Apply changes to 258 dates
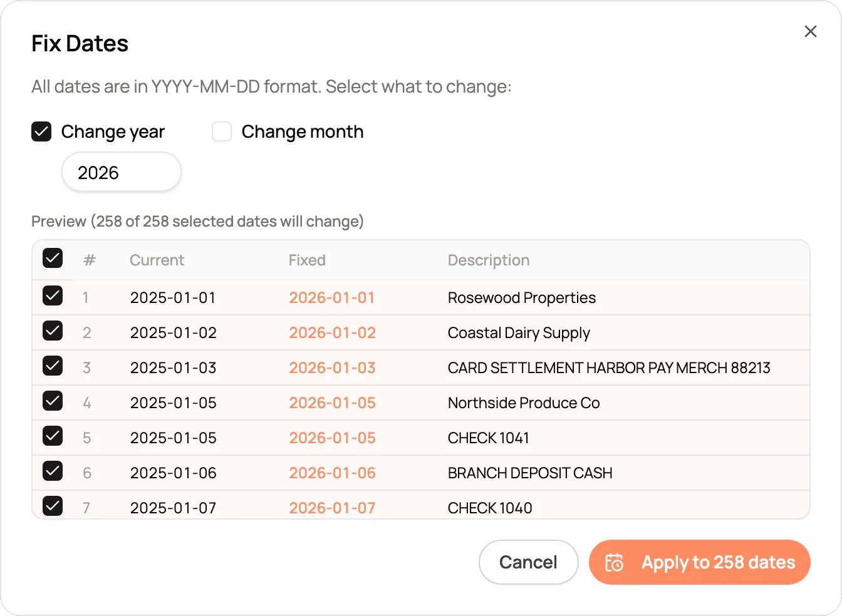Screen dimensions: 842x616 pyautogui.click(x=699, y=562)
